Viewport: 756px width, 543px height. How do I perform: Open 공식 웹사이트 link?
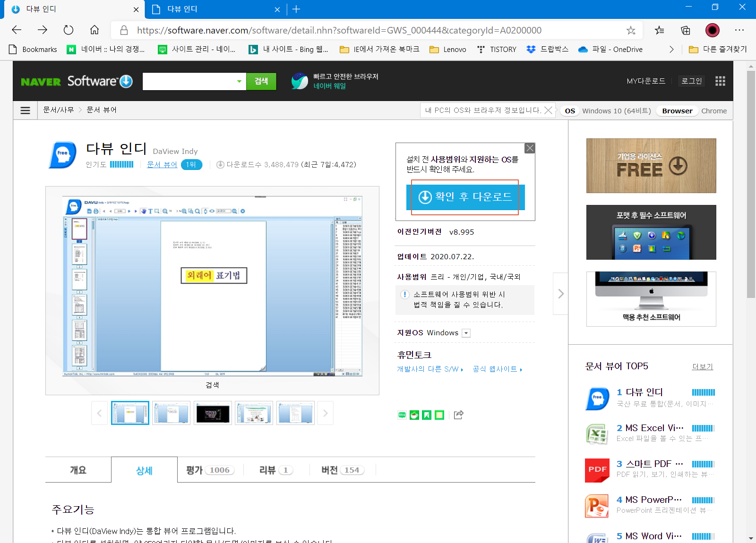click(497, 369)
